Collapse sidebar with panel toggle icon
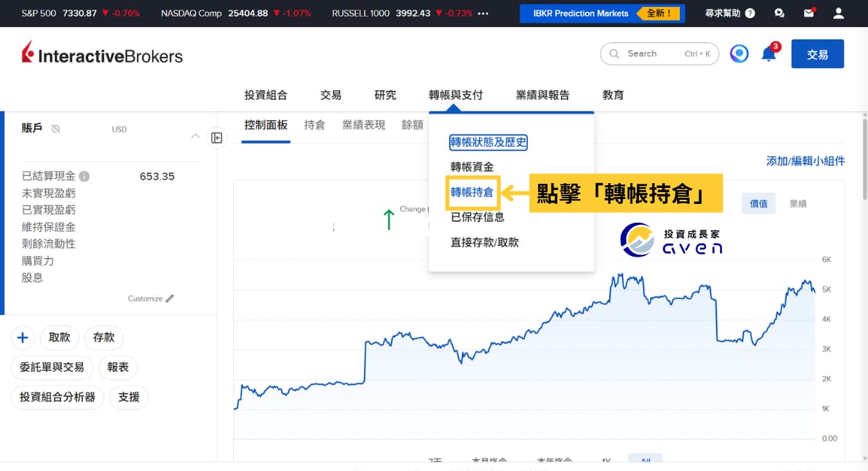Viewport: 868px width, 471px height. click(217, 138)
